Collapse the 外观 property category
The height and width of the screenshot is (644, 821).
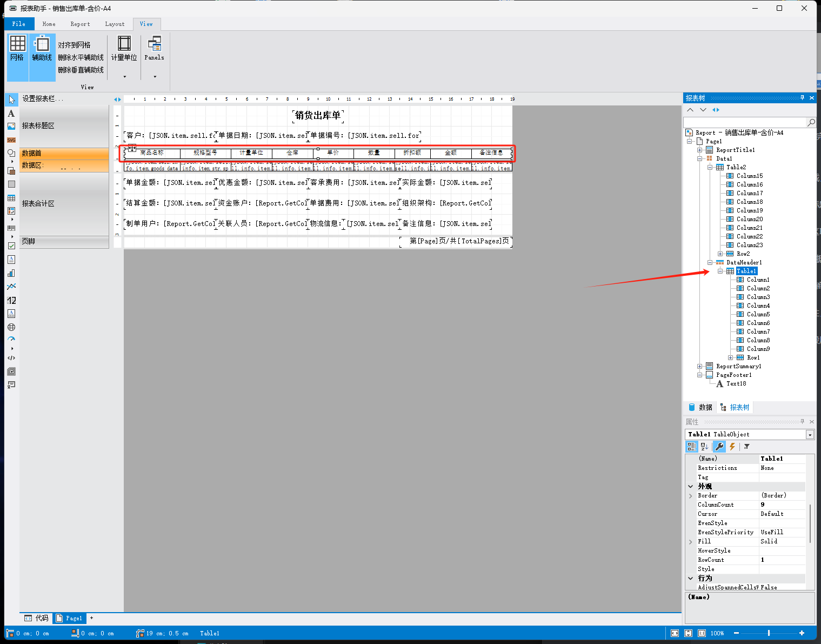tap(691, 487)
